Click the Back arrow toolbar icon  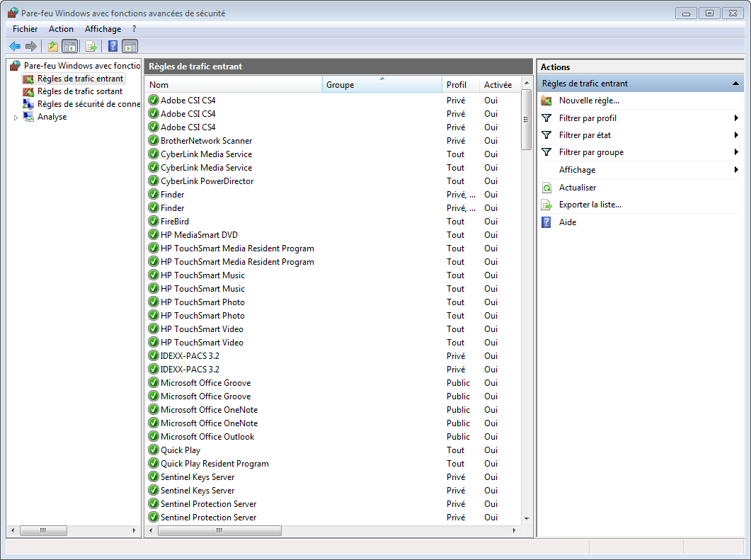15,47
